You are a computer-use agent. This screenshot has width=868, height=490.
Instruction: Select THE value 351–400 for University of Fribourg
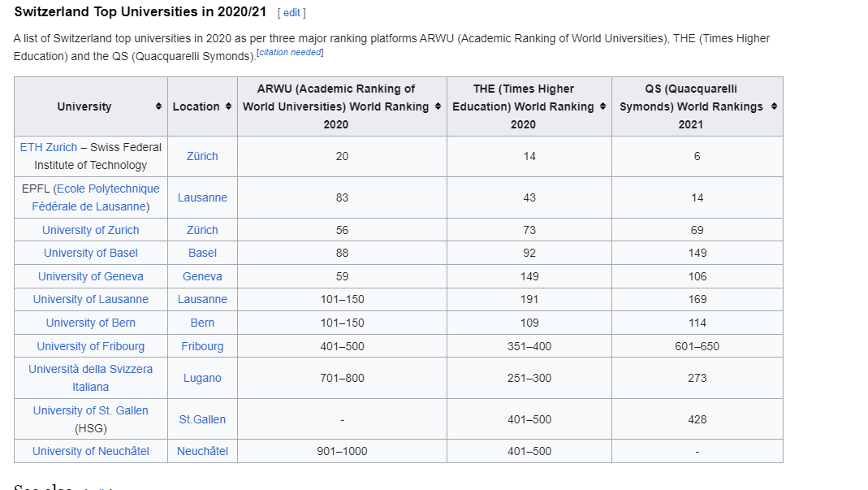529,346
